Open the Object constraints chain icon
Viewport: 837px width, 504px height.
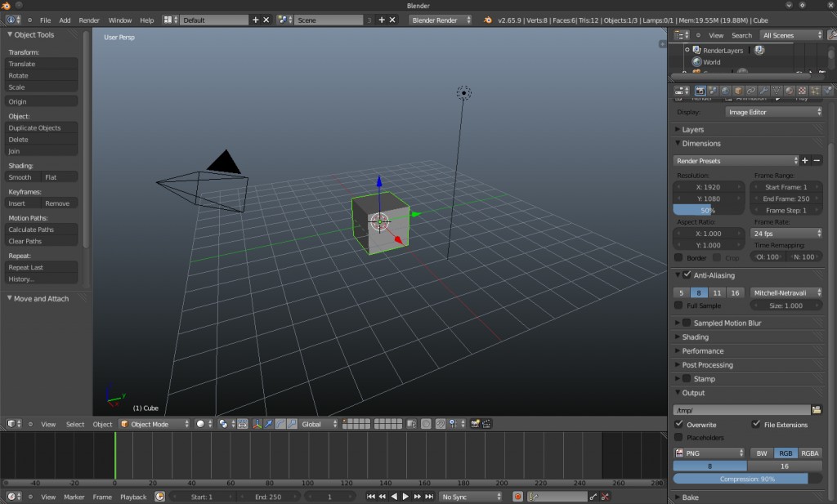[750, 91]
